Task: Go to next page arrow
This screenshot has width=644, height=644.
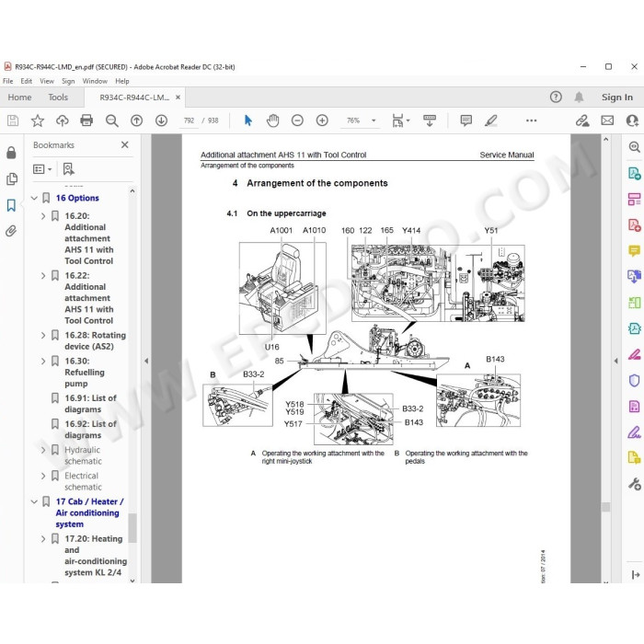Action: 161,121
